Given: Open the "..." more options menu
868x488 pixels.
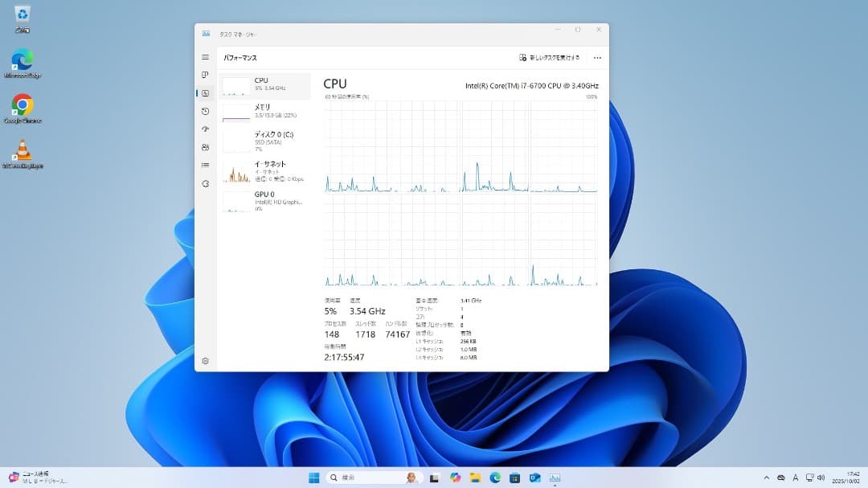Looking at the screenshot, I should (x=597, y=57).
